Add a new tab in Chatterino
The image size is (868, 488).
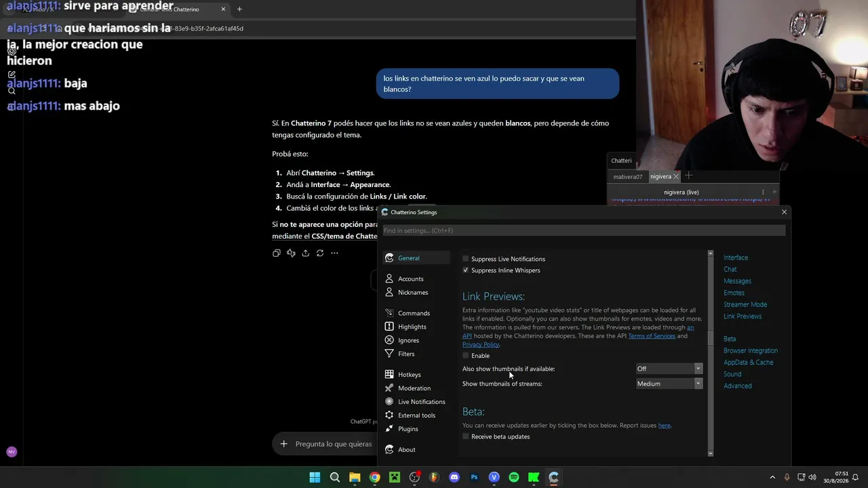(689, 176)
